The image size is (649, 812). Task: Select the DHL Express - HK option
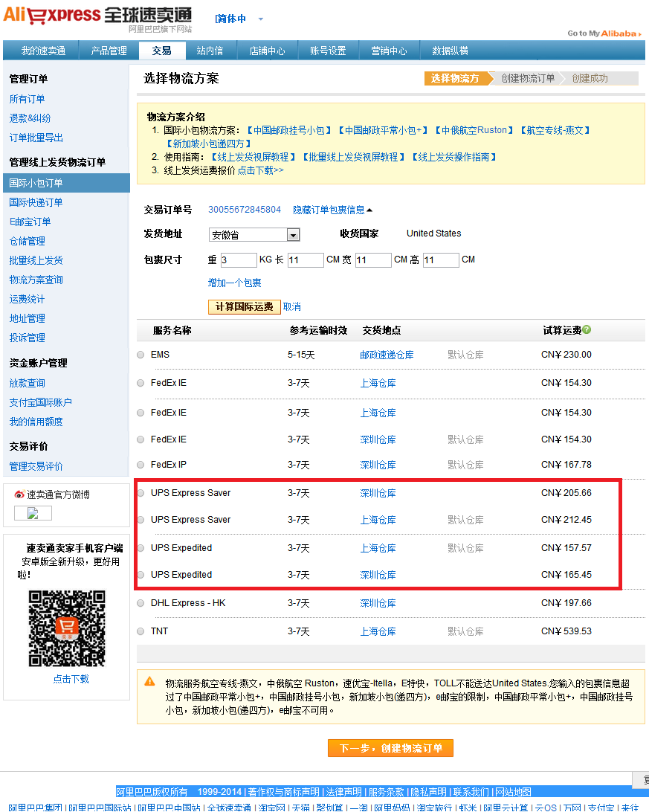pos(141,603)
